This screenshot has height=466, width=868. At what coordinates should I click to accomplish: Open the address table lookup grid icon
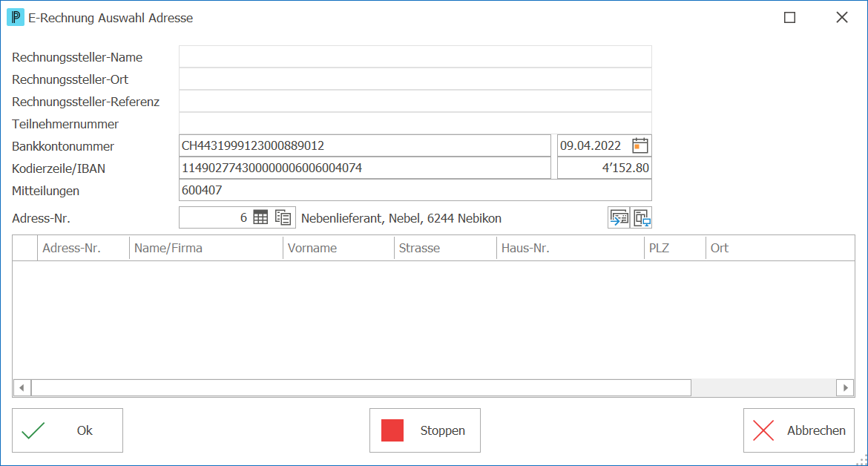click(260, 217)
